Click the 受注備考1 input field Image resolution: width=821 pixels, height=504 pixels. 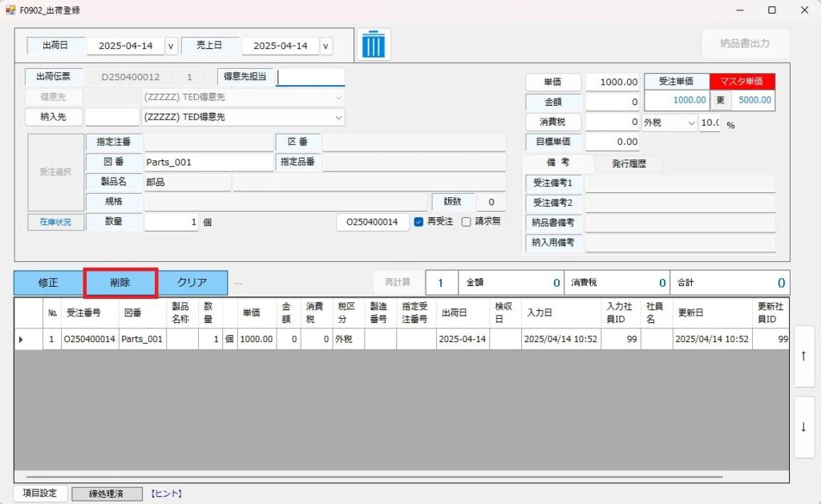coord(680,183)
